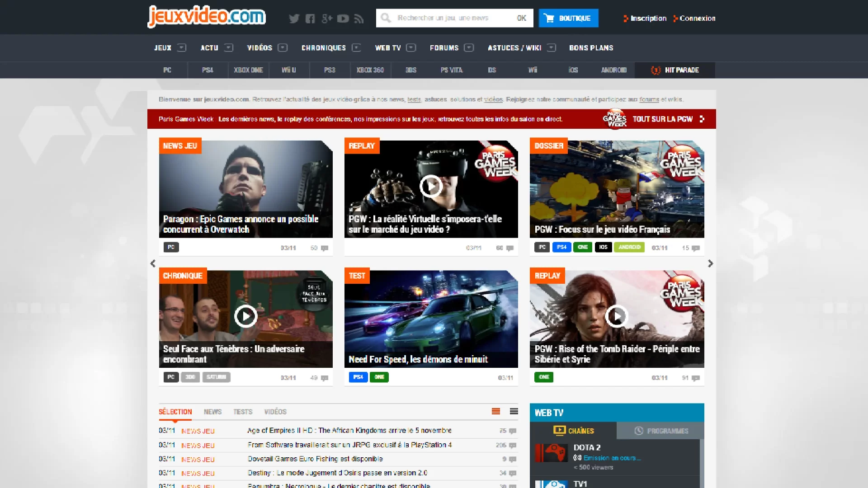
Task: Expand the Web TV menu dropdown arrow
Action: click(x=411, y=47)
